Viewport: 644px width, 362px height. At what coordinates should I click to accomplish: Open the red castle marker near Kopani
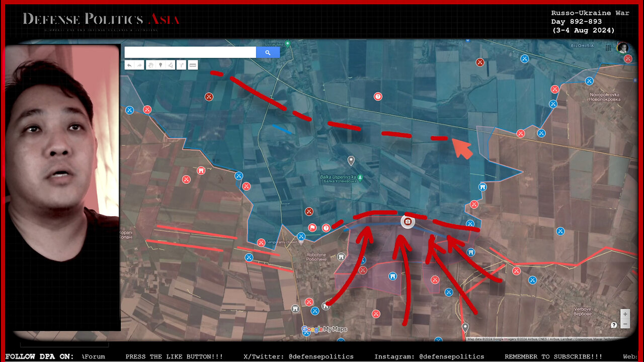[201, 170]
